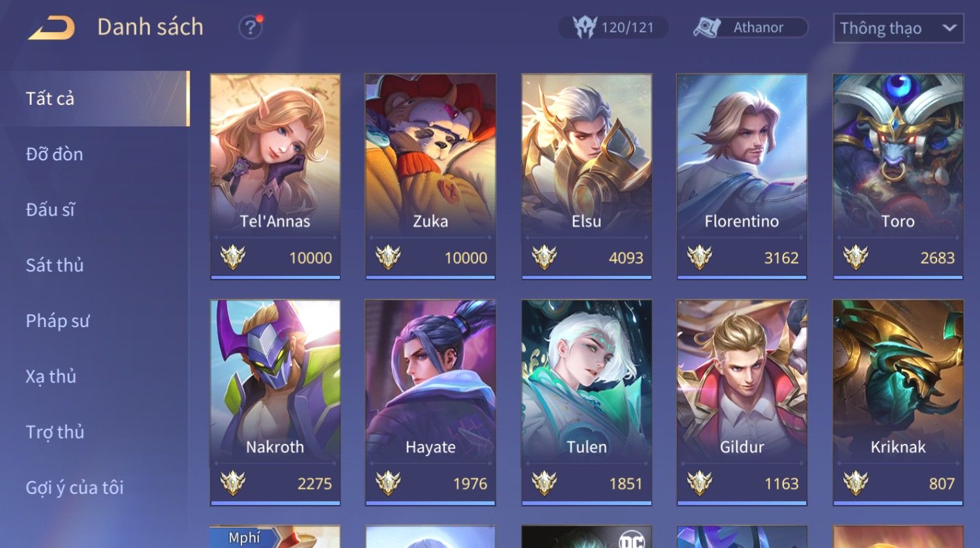This screenshot has width=980, height=548.
Task: Open the Sát thủ category
Action: [x=55, y=265]
